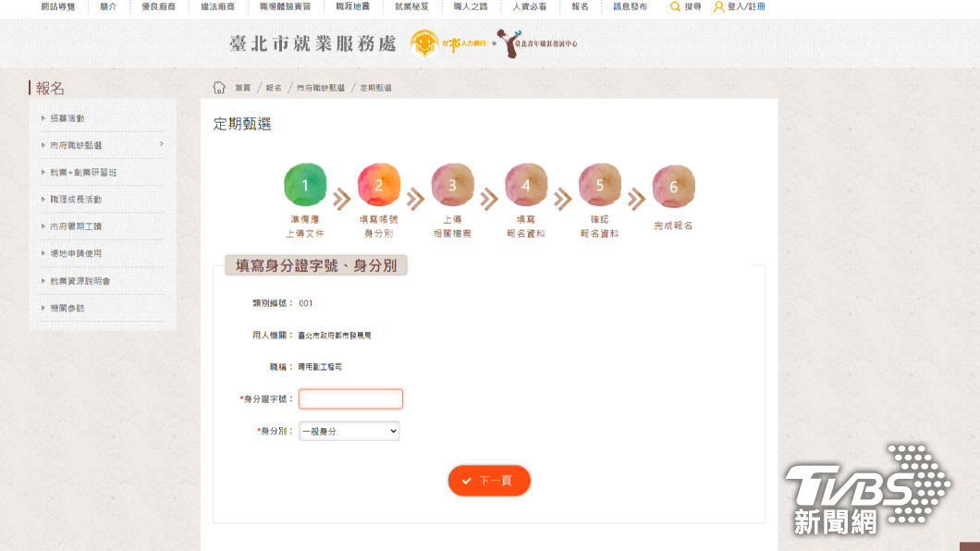Open 網站導覽 in the top menu
980x551 pixels.
(58, 6)
